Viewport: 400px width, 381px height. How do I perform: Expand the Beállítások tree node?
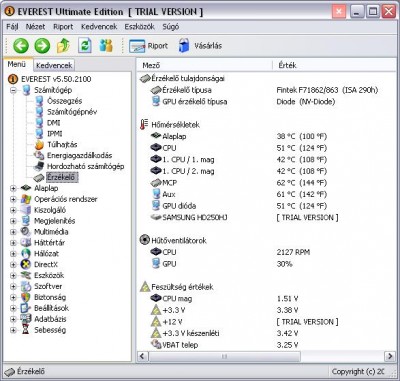coord(13,308)
